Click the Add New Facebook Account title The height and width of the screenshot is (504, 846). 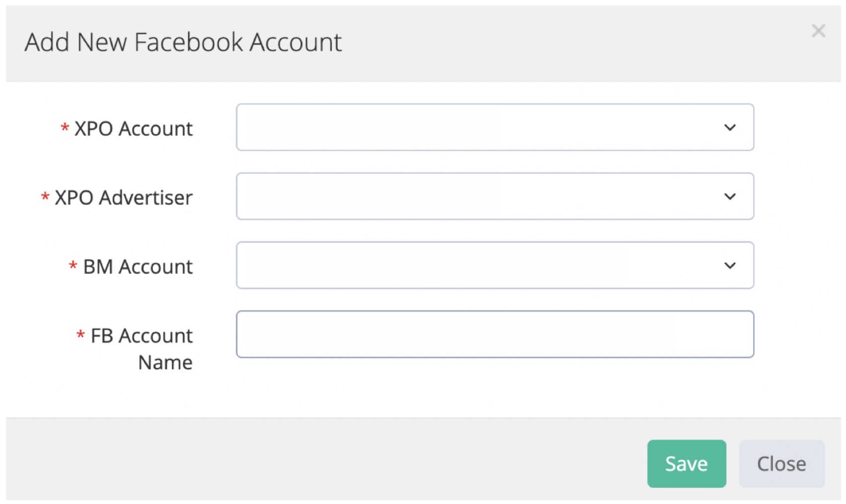tap(183, 42)
